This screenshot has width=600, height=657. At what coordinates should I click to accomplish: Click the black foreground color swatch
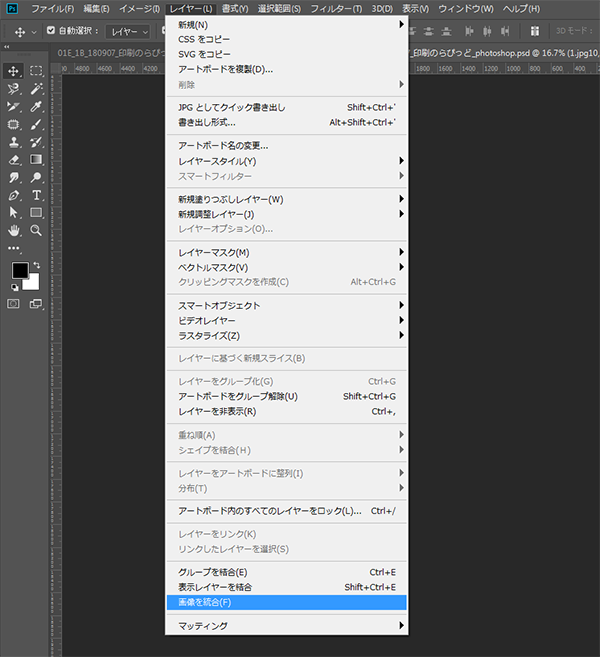click(19, 271)
